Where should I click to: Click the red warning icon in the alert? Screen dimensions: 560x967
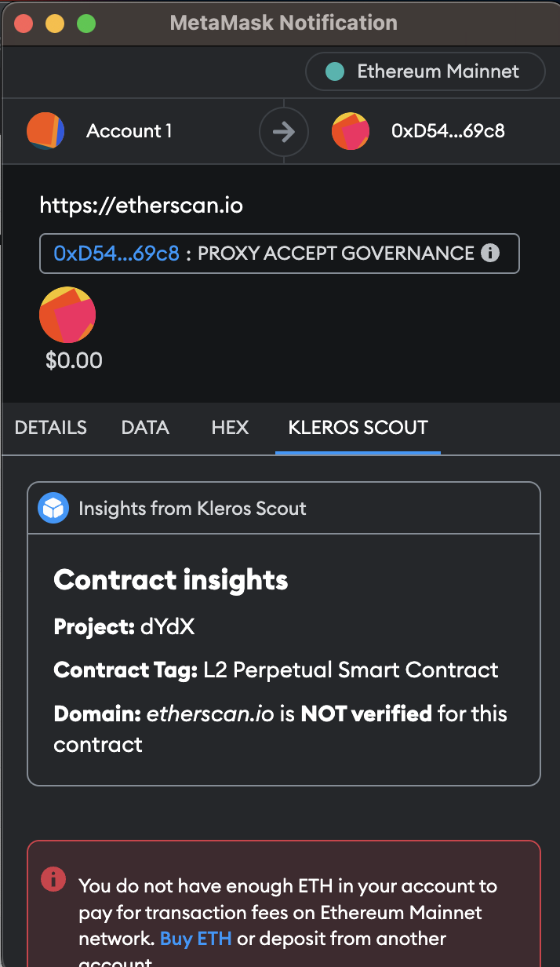click(x=53, y=879)
